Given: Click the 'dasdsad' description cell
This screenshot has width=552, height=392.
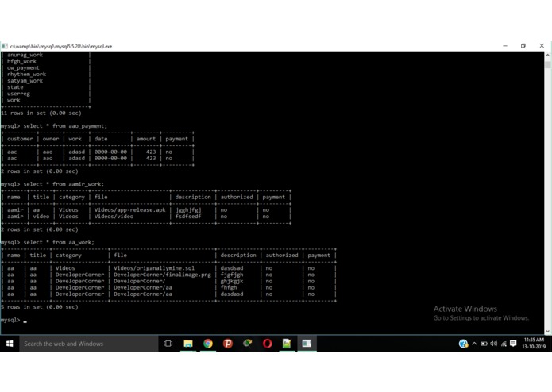Looking at the screenshot, I should (232, 268).
